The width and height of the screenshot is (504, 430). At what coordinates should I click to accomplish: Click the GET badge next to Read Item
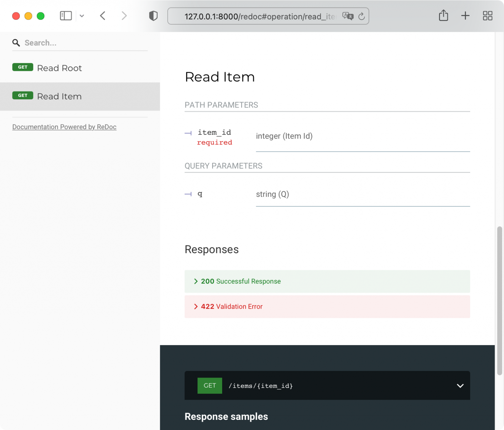pyautogui.click(x=23, y=95)
